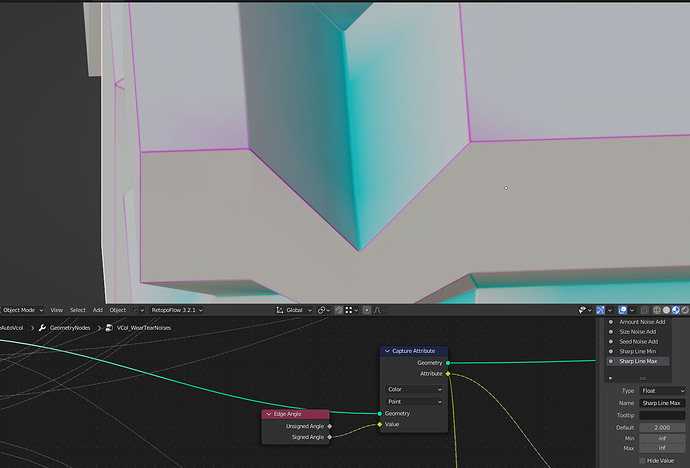Screen dimensions: 690x468
Task: Collapse the Capture Attribute node
Action: click(x=387, y=351)
